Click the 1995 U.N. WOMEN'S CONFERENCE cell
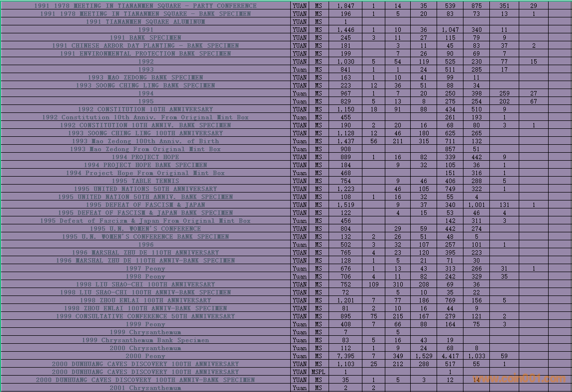 click(x=145, y=229)
